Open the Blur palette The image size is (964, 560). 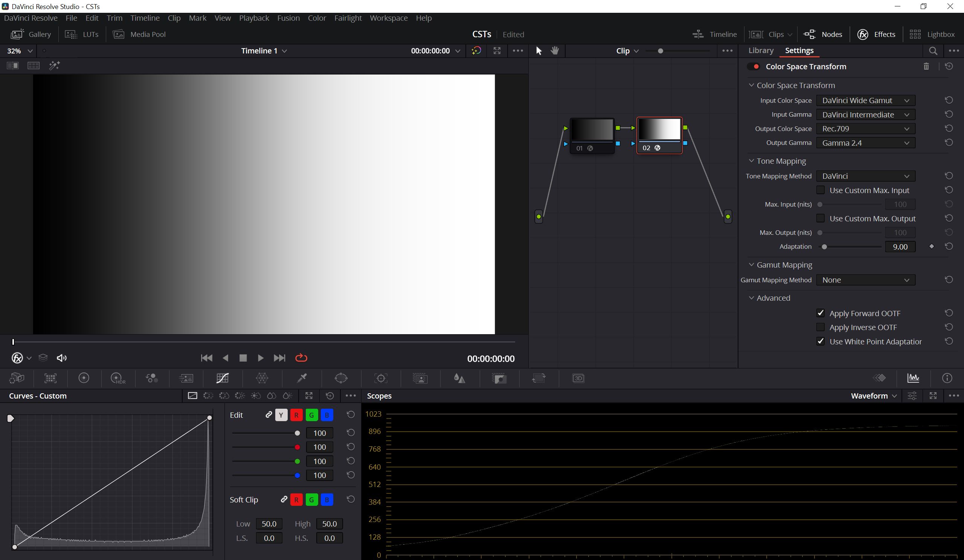459,378
